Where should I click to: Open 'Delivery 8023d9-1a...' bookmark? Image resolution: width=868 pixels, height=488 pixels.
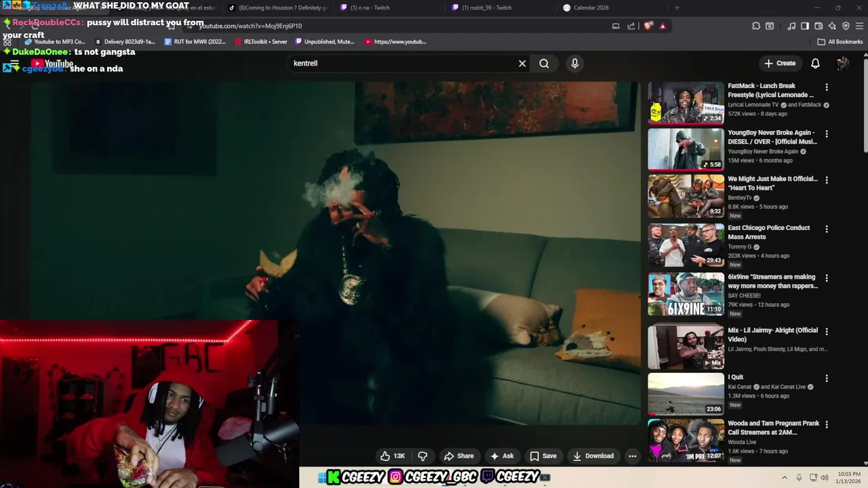[125, 41]
